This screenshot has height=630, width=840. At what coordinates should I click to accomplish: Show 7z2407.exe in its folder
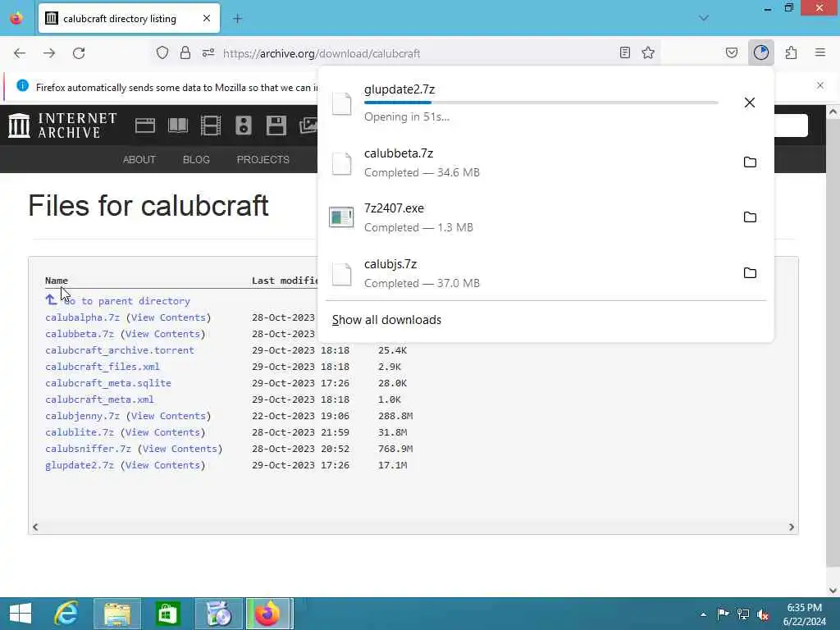click(x=750, y=217)
